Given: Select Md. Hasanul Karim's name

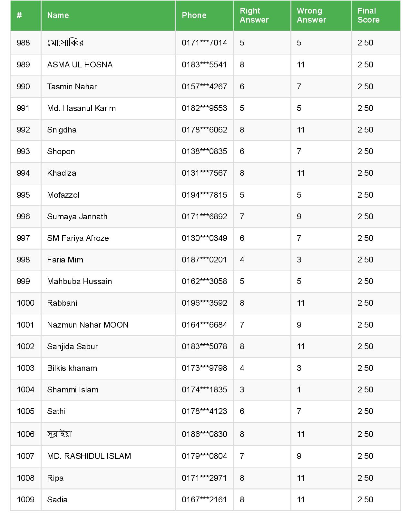Looking at the screenshot, I should [81, 108].
